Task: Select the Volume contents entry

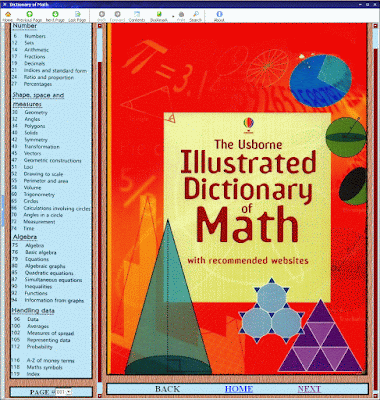Action: coord(32,188)
